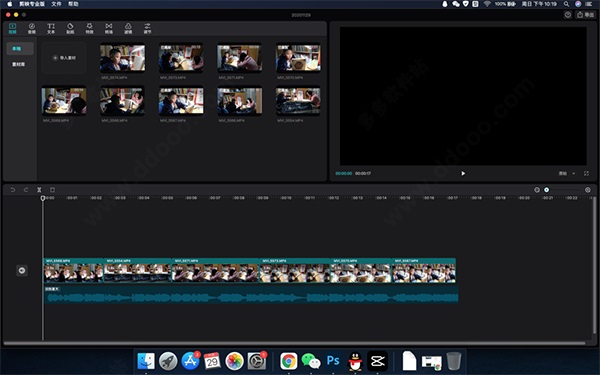
Task: Toggle mute on the main video track
Action: pyautogui.click(x=22, y=271)
